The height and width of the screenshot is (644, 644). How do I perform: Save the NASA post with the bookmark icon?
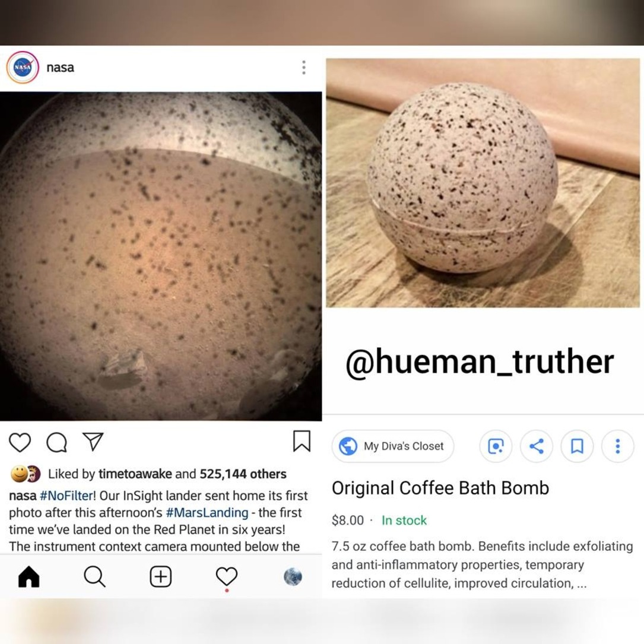point(302,441)
